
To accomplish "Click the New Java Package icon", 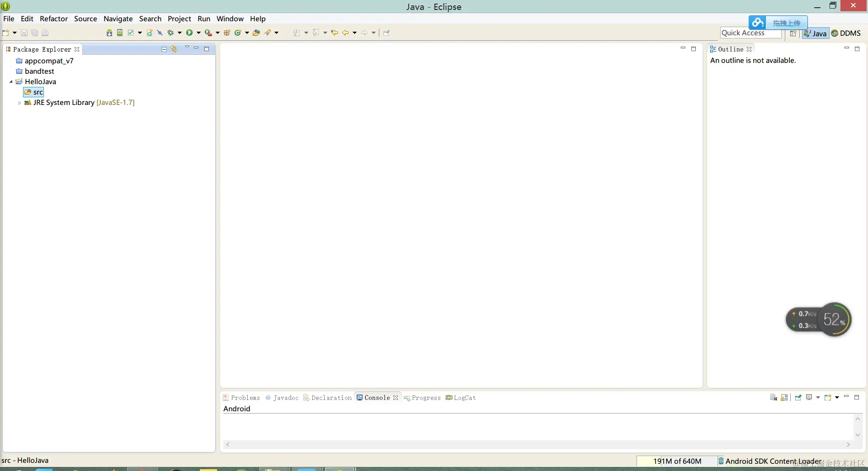I will pyautogui.click(x=227, y=33).
